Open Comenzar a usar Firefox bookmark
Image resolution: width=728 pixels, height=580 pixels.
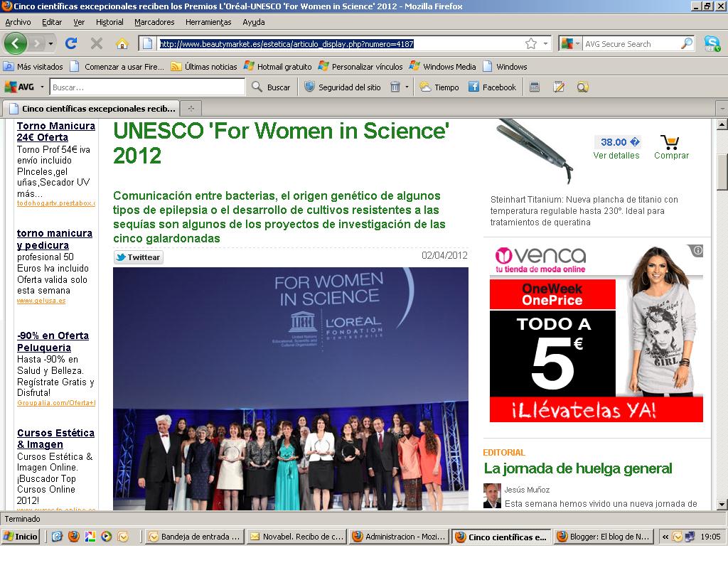[x=117, y=66]
